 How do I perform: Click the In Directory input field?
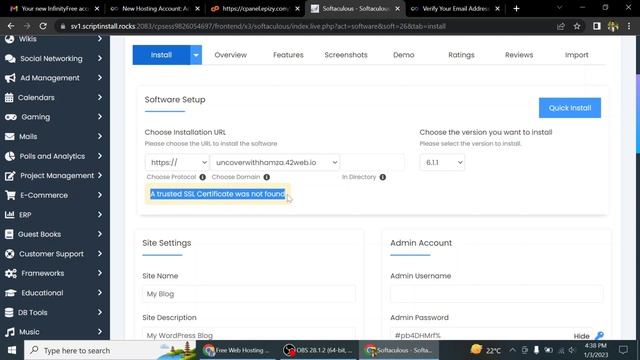[373, 162]
